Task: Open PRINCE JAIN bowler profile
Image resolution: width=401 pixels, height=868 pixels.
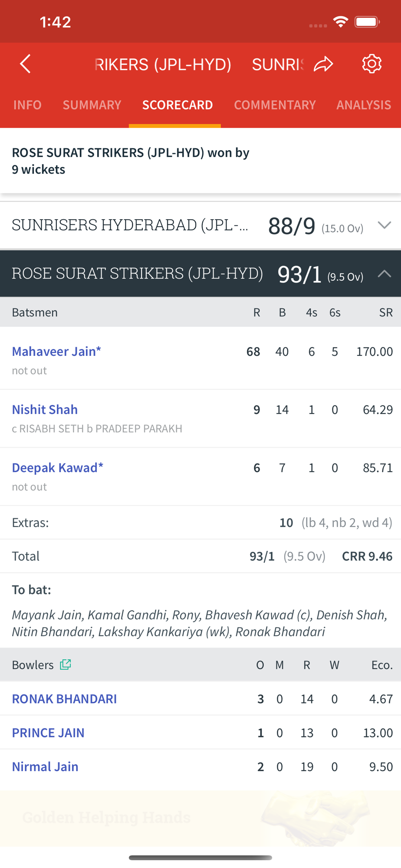Action: (48, 733)
